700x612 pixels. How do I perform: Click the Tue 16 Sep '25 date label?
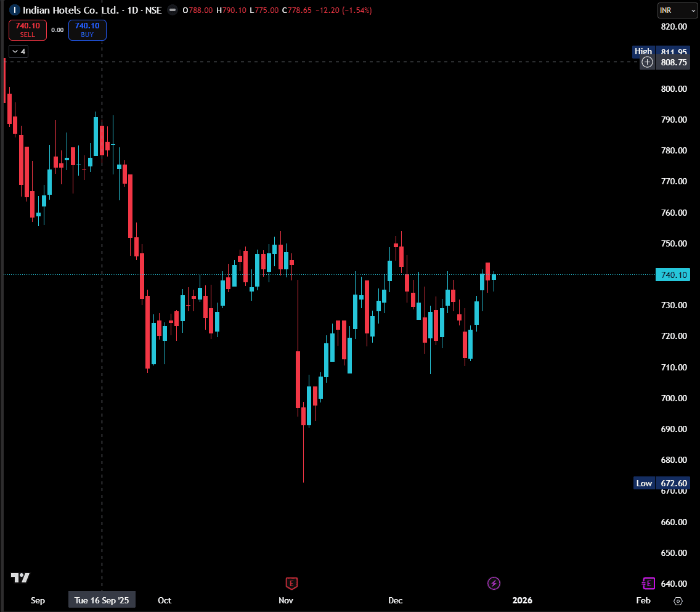click(x=102, y=600)
